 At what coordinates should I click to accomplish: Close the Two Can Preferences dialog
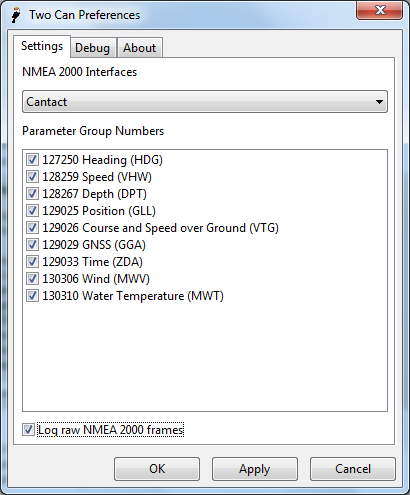coord(379,10)
